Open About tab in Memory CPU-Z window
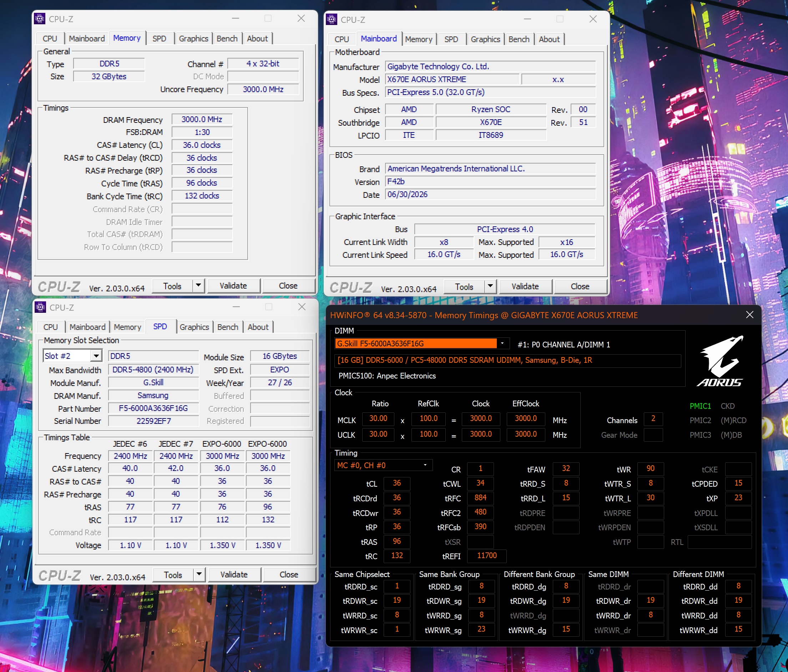The image size is (788, 672). (x=257, y=39)
